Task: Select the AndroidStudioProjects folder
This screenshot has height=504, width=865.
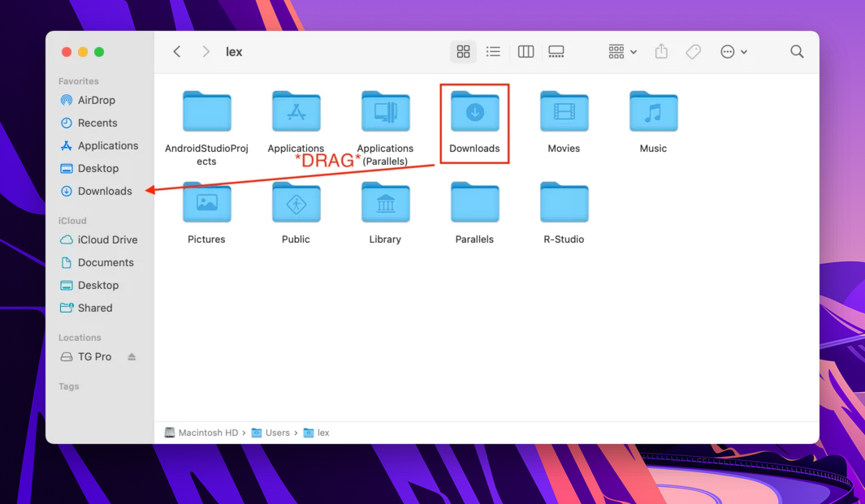Action: point(207,111)
